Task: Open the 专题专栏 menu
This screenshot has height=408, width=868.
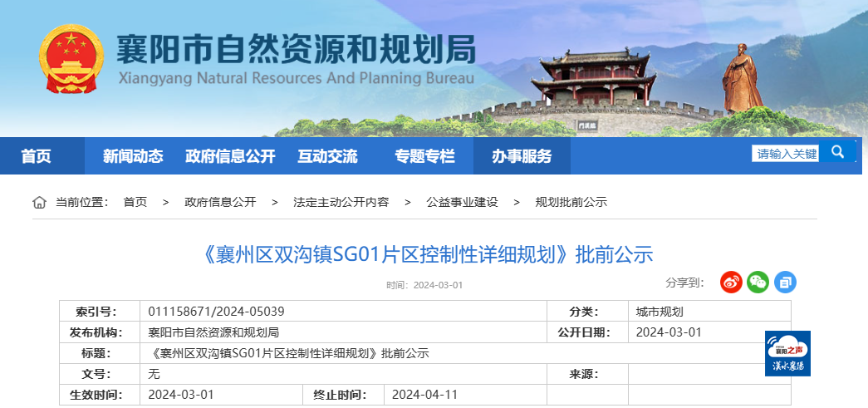Action: pyautogui.click(x=424, y=156)
